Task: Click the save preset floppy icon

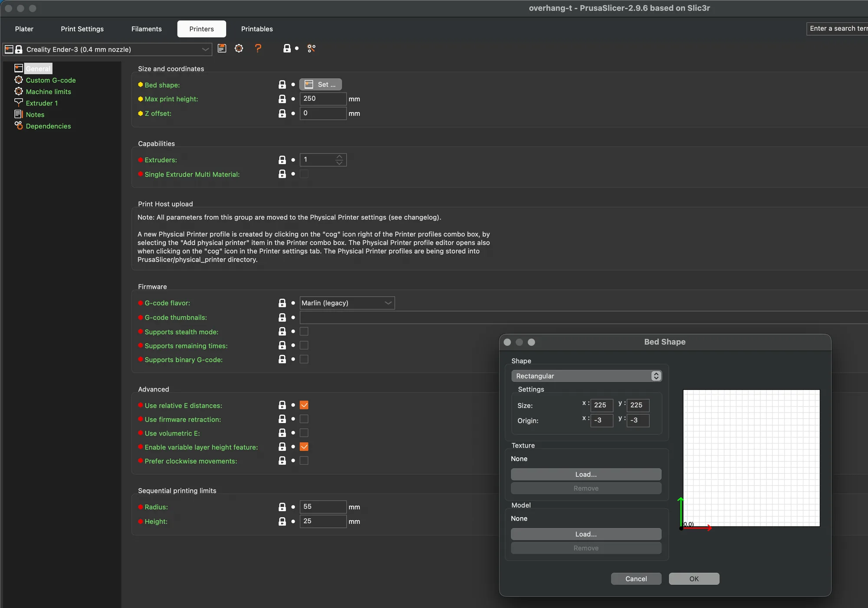Action: pyautogui.click(x=222, y=49)
